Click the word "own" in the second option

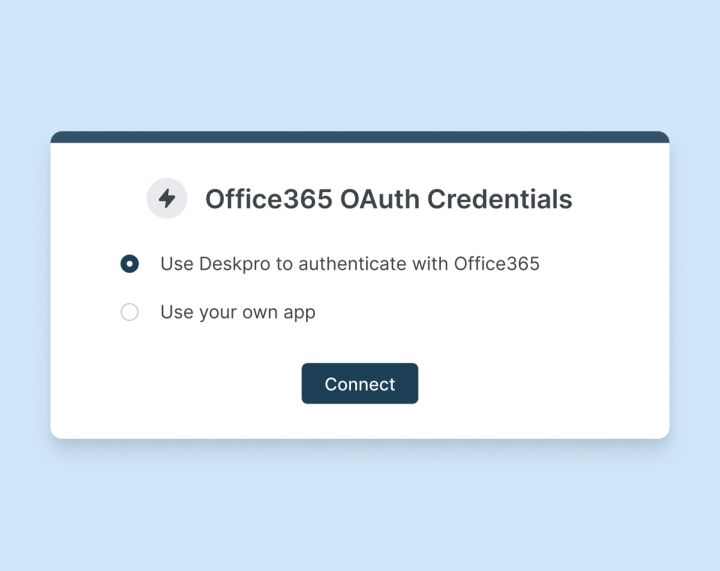259,312
